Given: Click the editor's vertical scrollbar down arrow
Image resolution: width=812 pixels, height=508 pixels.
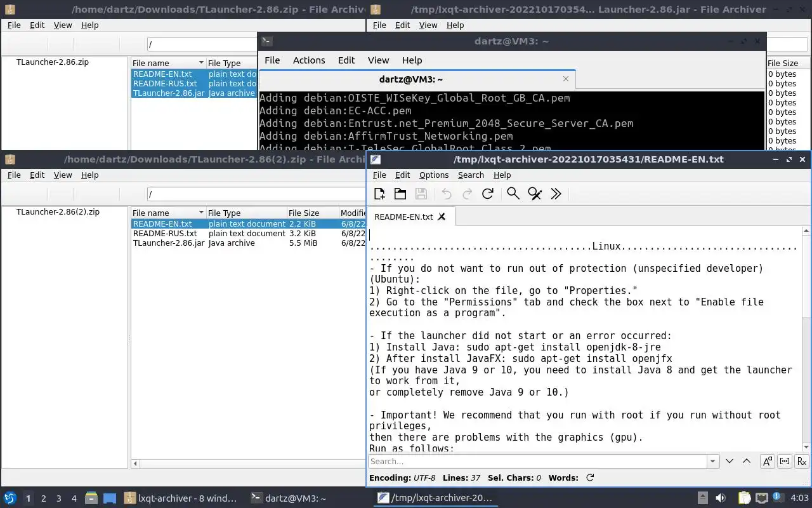Looking at the screenshot, I should click(x=807, y=447).
